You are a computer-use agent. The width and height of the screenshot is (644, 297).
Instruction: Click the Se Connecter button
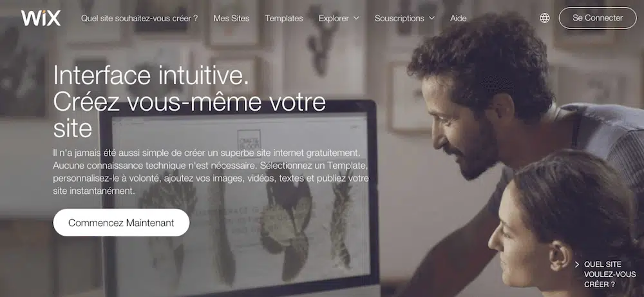click(x=598, y=18)
